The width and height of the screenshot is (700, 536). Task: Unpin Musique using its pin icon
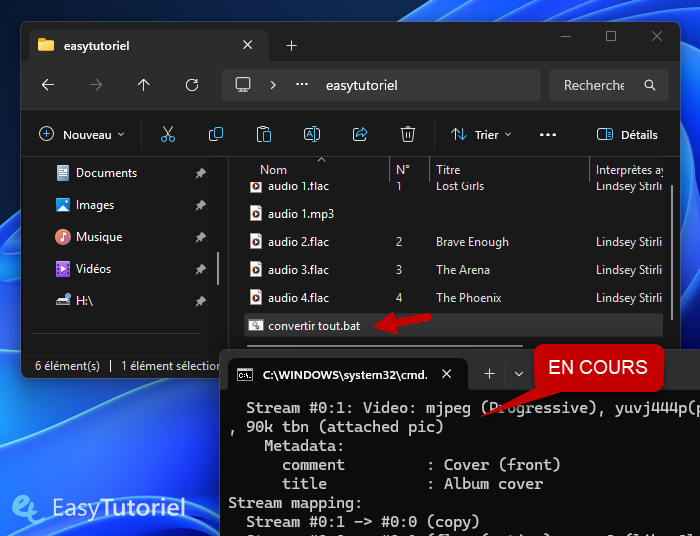pyautogui.click(x=200, y=237)
